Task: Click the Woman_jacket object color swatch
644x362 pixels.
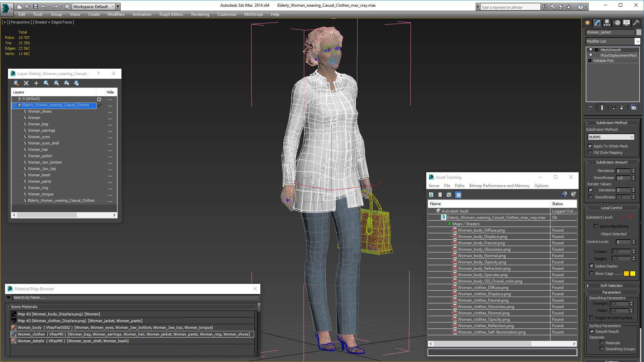Action: [639, 32]
